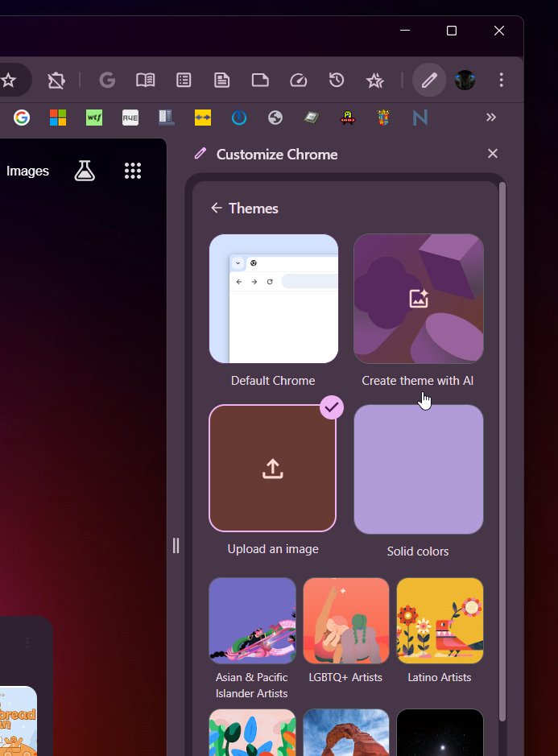Open Search Labs flask icon
Viewport: 558px width, 756px height.
click(85, 171)
